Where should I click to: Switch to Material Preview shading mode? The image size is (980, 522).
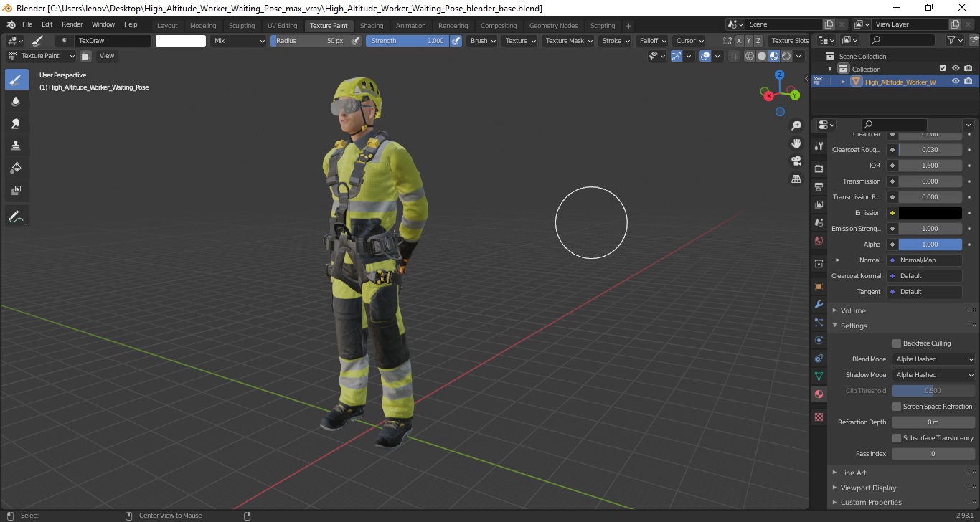[x=774, y=56]
